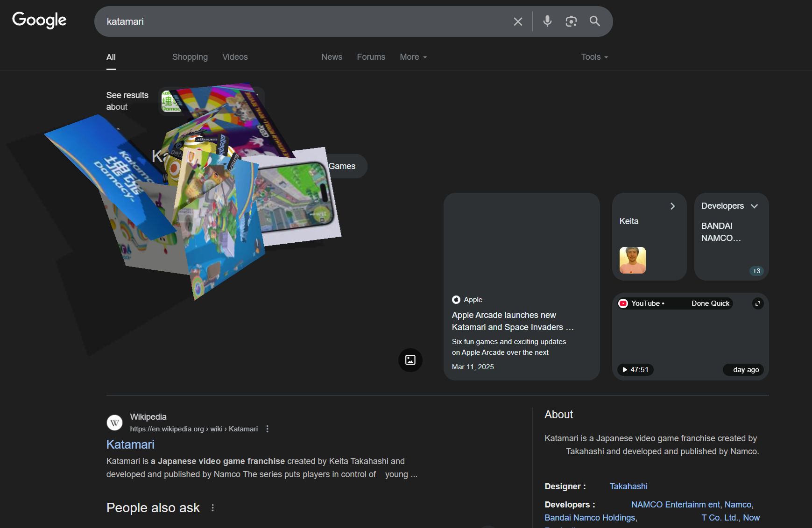Click the arrow on the Keita card
This screenshot has width=812, height=528.
(672, 206)
